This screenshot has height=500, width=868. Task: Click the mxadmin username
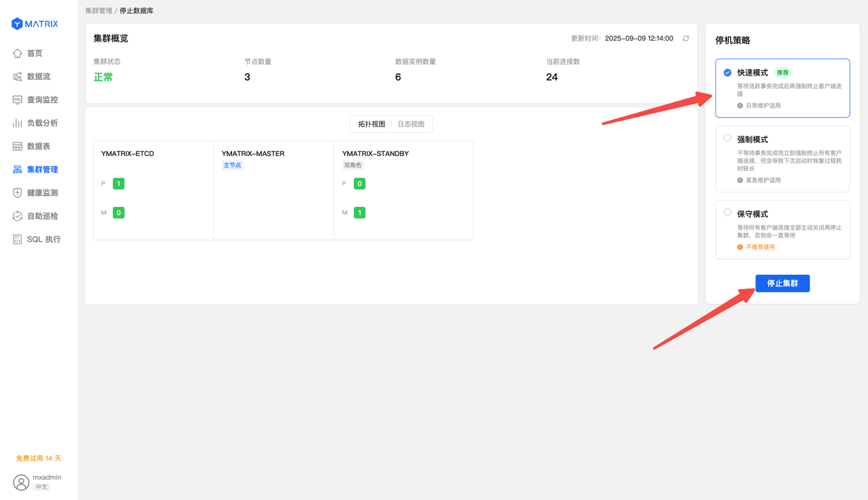point(47,477)
